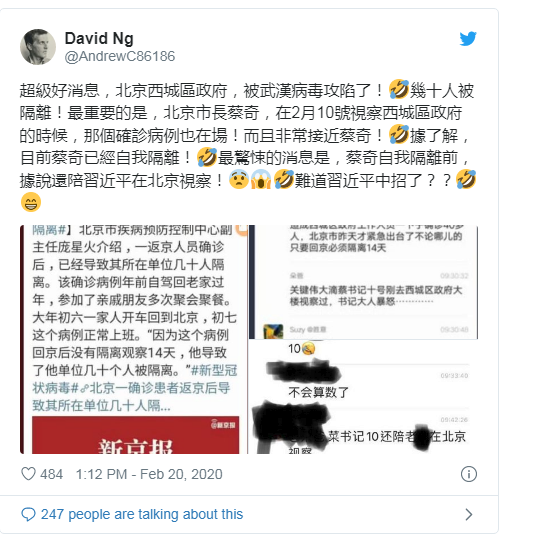Click the tweet body text paragraph
The width and height of the screenshot is (537, 554).
coord(248,146)
